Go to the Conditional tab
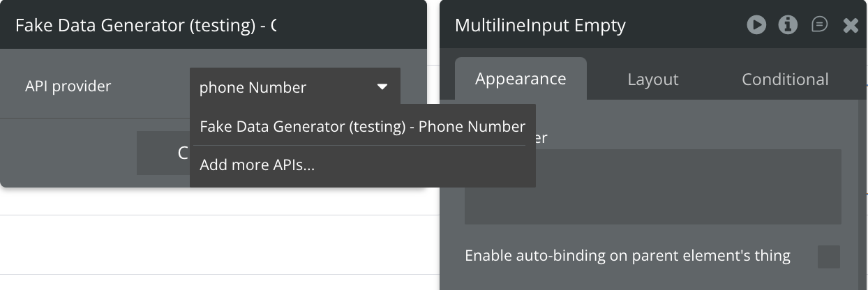The width and height of the screenshot is (868, 290). (x=785, y=79)
